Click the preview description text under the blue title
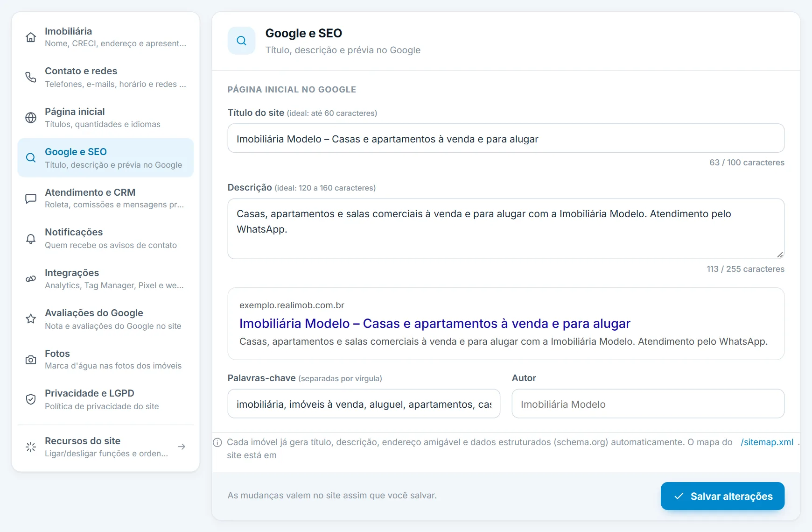Viewport: 812px width, 532px height. tap(504, 341)
